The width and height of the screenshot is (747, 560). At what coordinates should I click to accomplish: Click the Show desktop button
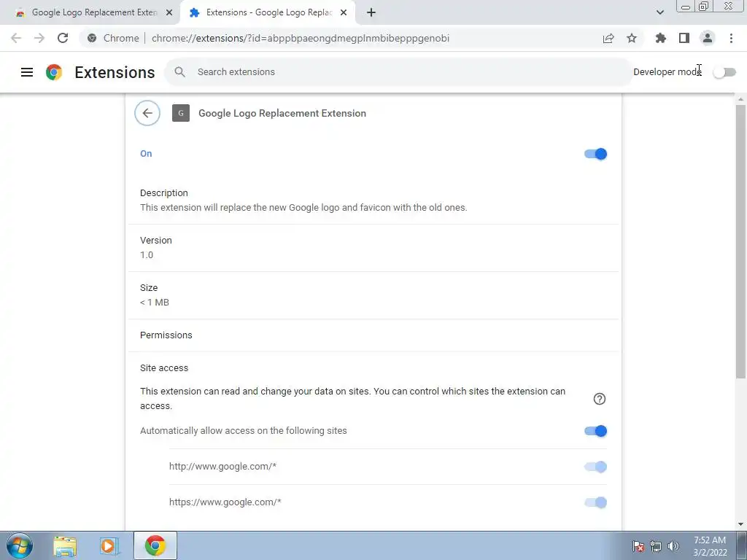(x=742, y=545)
